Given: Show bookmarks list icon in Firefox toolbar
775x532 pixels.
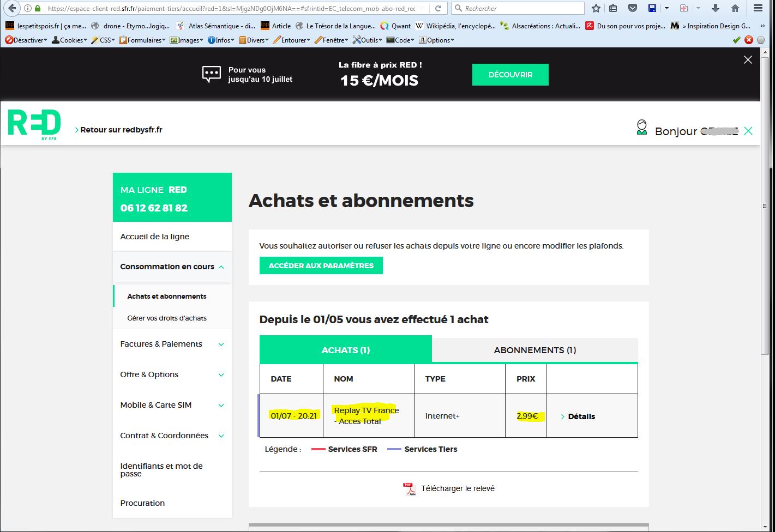Looking at the screenshot, I should [614, 8].
